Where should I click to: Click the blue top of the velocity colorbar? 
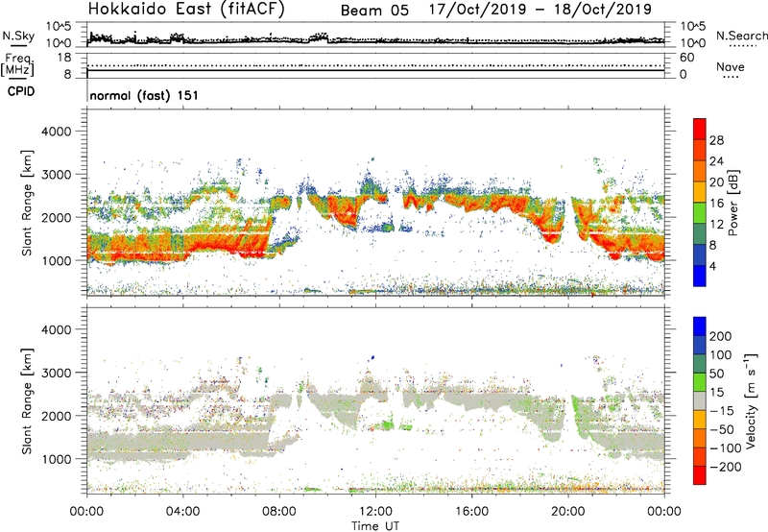click(700, 326)
